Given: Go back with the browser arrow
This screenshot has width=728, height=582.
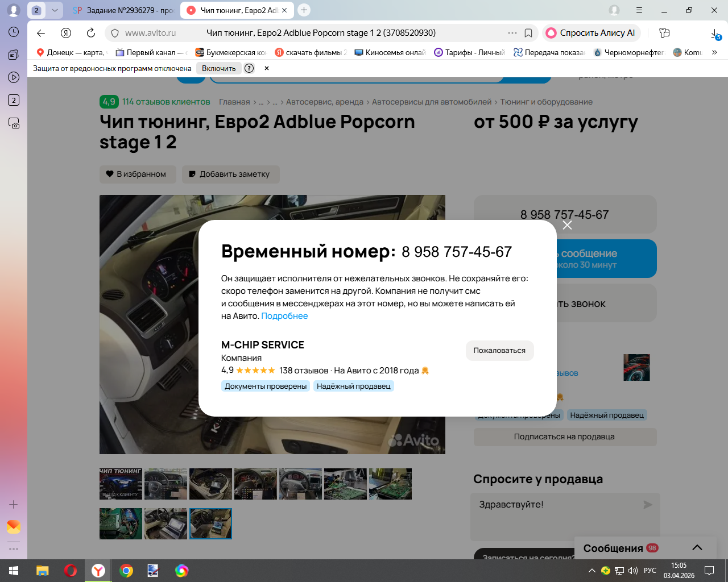Looking at the screenshot, I should 41,33.
